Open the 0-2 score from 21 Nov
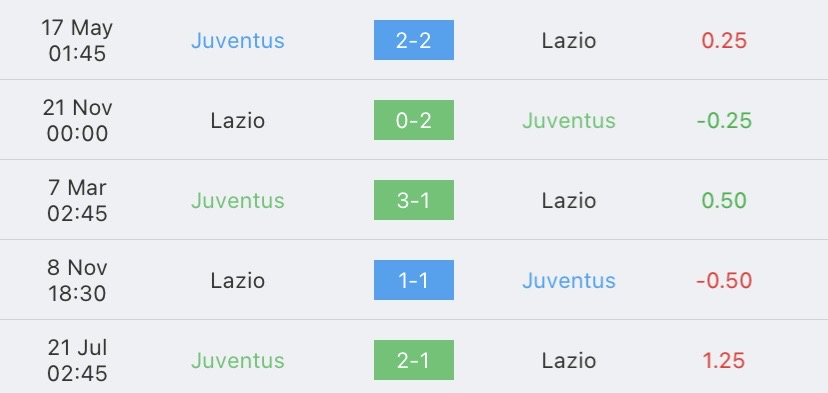 pos(413,120)
